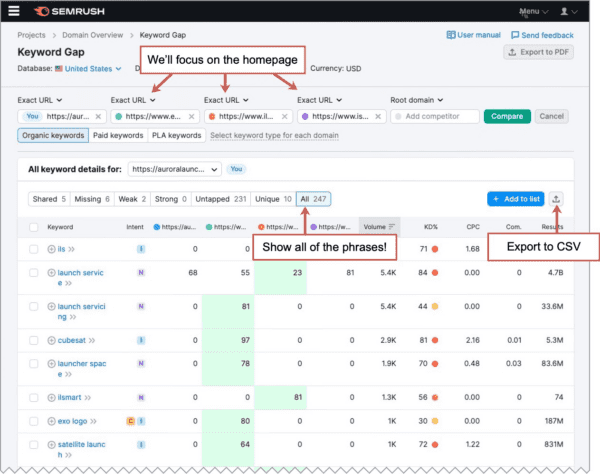Click plus icon next to satellite launch
The image size is (600, 474).
pyautogui.click(x=51, y=445)
